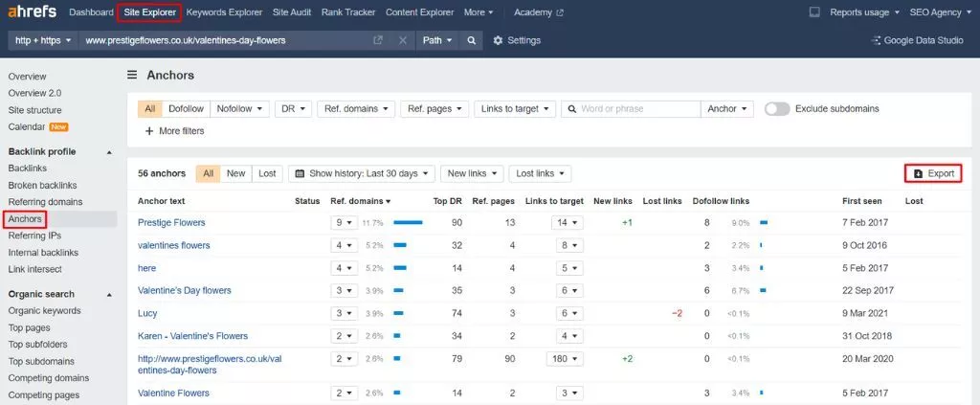Viewport: 980px width, 405px height.
Task: Expand Links to target 14 dropdown
Action: (568, 222)
